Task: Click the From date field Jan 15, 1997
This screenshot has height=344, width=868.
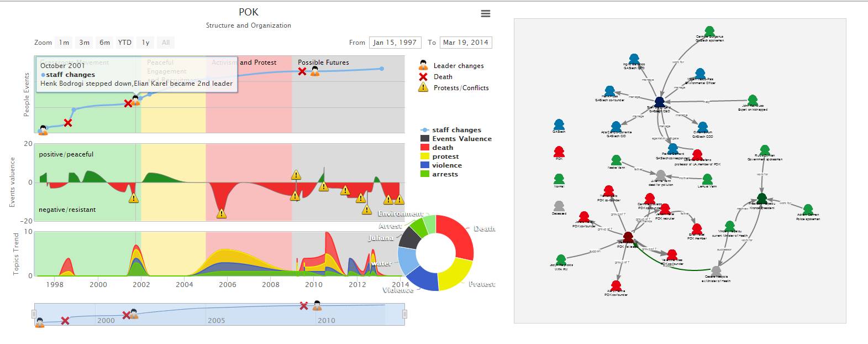Action: [x=394, y=43]
